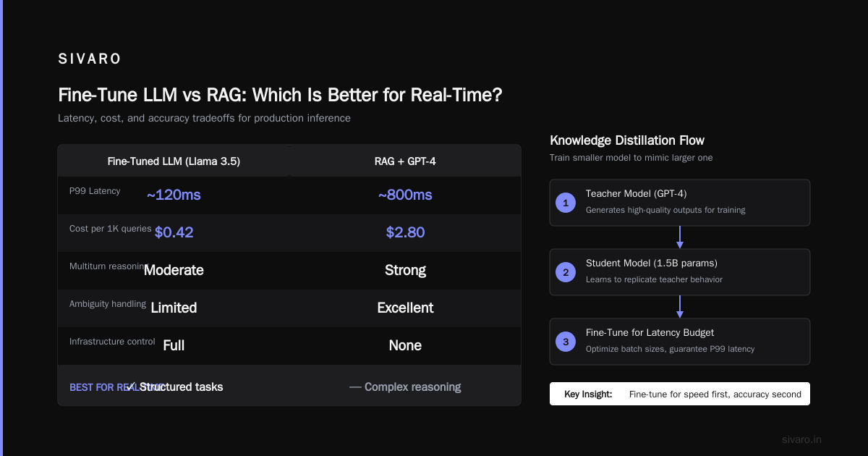Click 'Fine-tune for speed first, accuracy second' text

[x=715, y=394]
